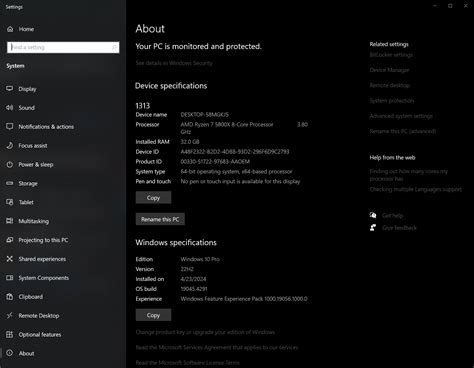The height and width of the screenshot is (368, 474).
Task: Copy the Windows specifications
Action: [x=153, y=315]
